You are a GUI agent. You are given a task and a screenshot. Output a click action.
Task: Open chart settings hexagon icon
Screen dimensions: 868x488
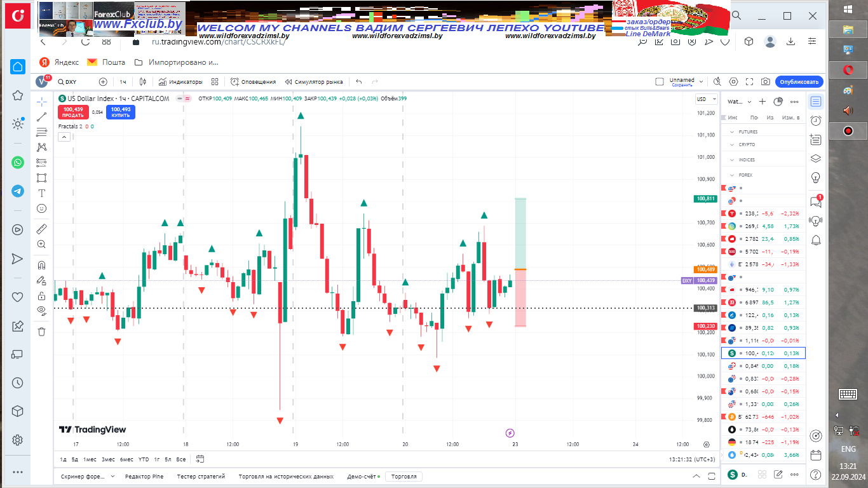tap(734, 82)
